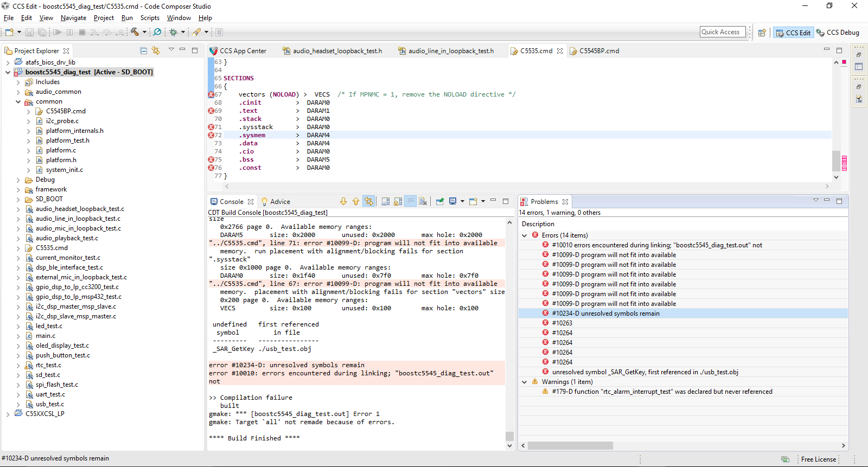Viewport: 868px width, 467px height.
Task: Click the Quick Access search field
Action: point(723,32)
